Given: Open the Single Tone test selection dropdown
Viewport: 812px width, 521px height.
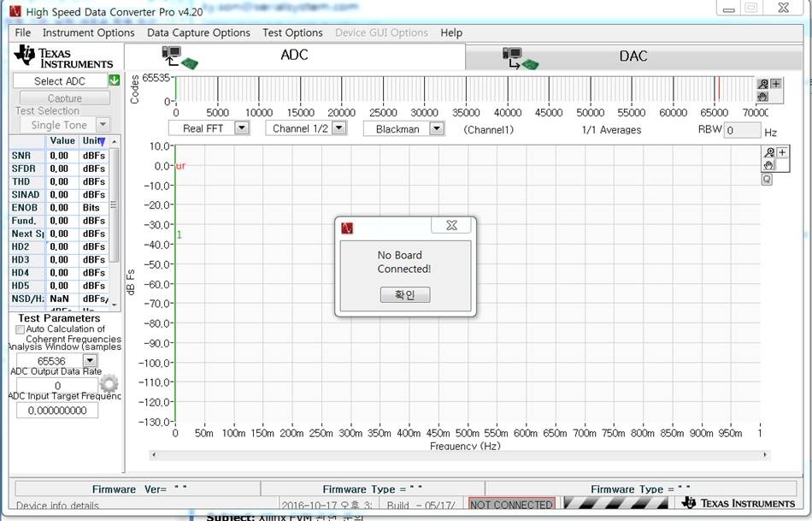Looking at the screenshot, I should click(103, 124).
